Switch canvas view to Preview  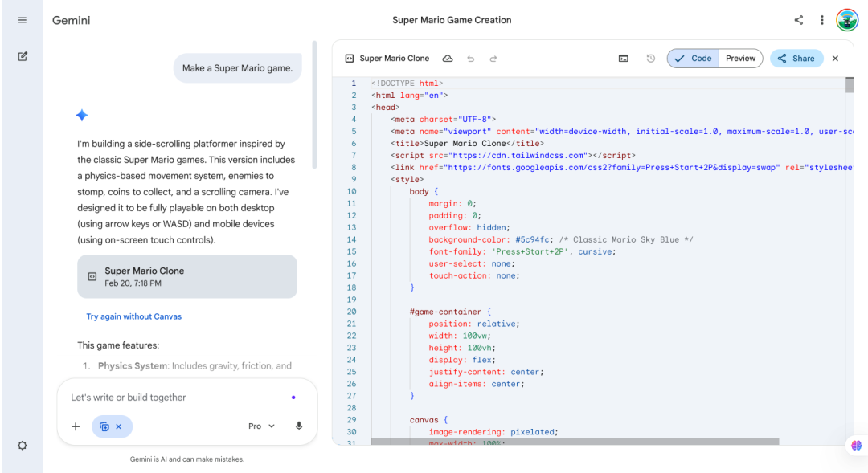(x=741, y=58)
